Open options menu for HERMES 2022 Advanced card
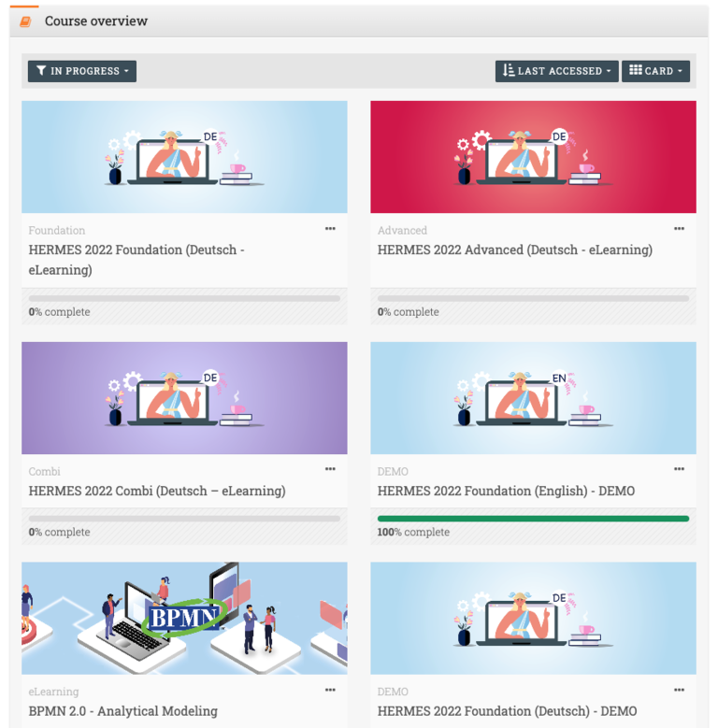This screenshot has width=718, height=728. click(x=679, y=228)
